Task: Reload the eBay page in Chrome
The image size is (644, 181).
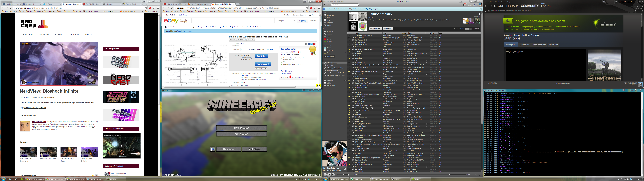Action: [171, 8]
